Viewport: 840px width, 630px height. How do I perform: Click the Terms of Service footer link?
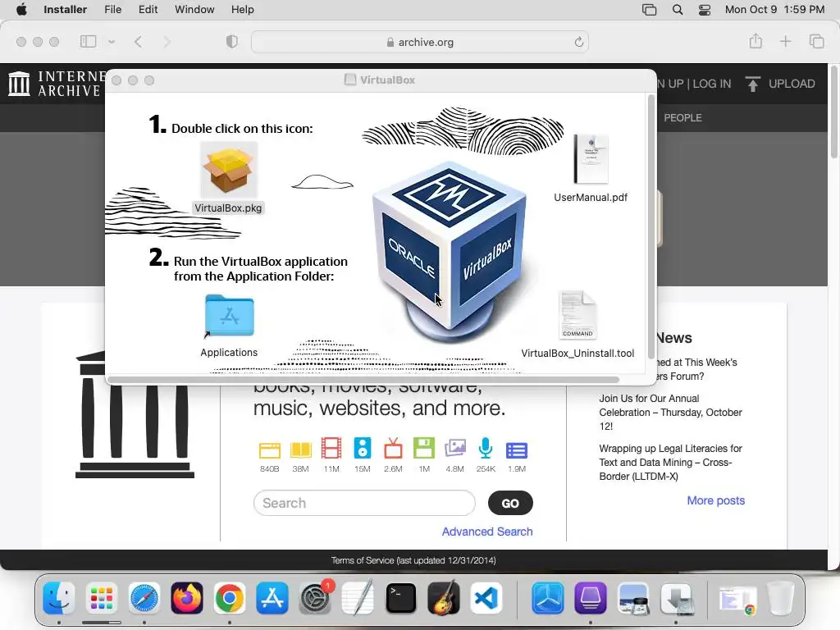point(413,560)
